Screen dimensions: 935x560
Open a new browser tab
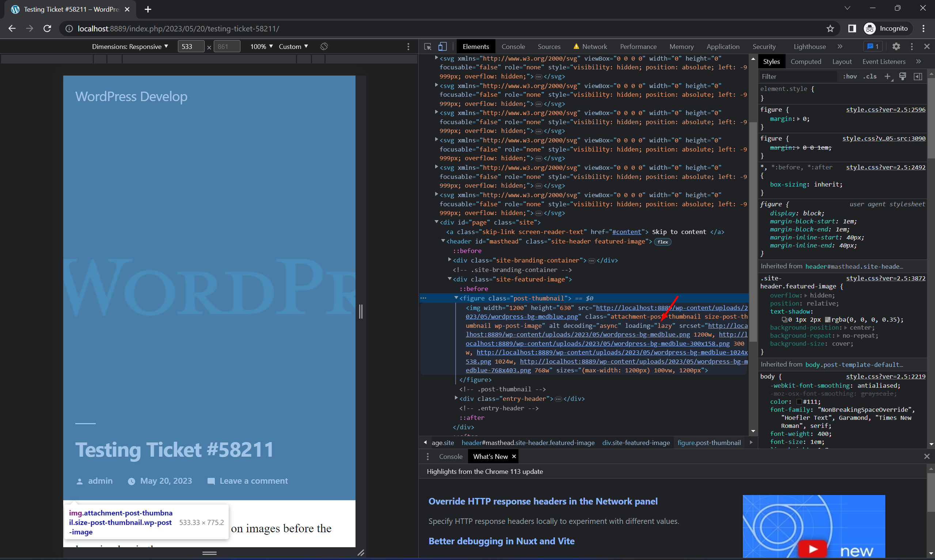[148, 9]
